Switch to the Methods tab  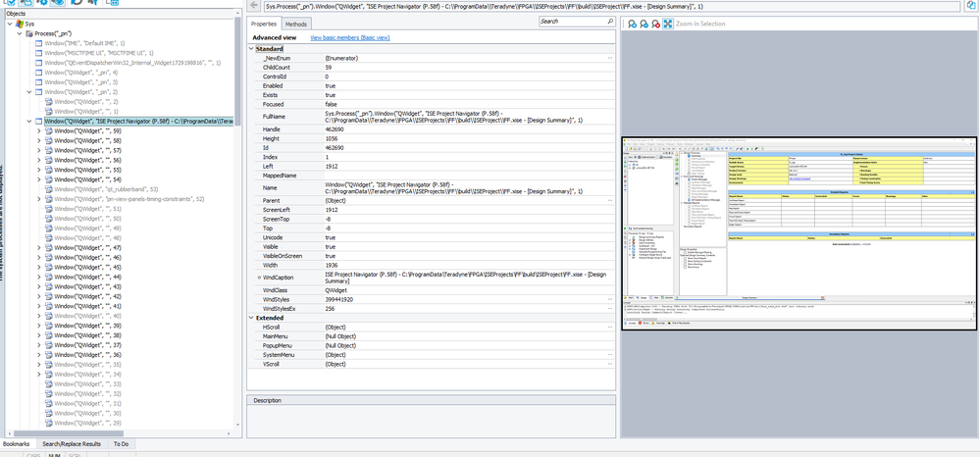(296, 24)
